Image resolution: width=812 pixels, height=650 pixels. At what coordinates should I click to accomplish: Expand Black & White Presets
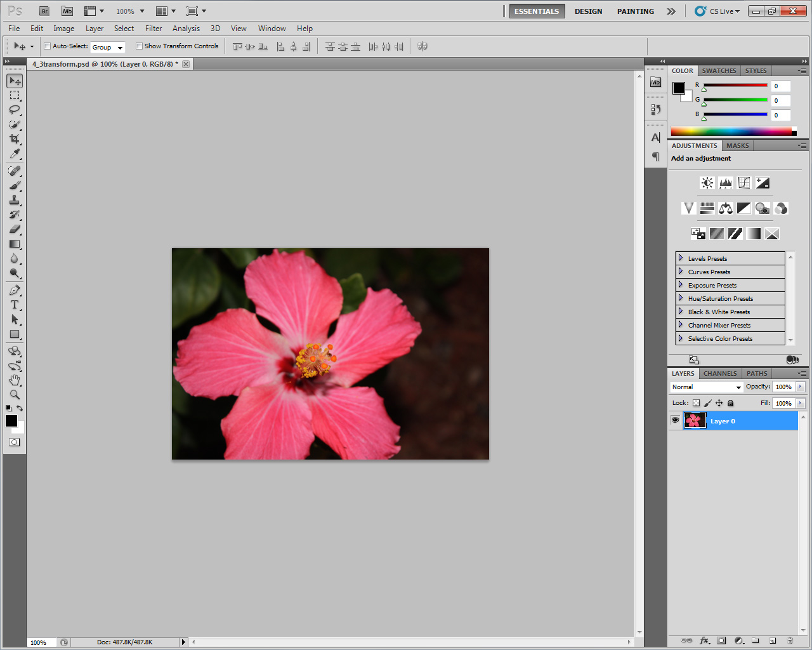681,312
